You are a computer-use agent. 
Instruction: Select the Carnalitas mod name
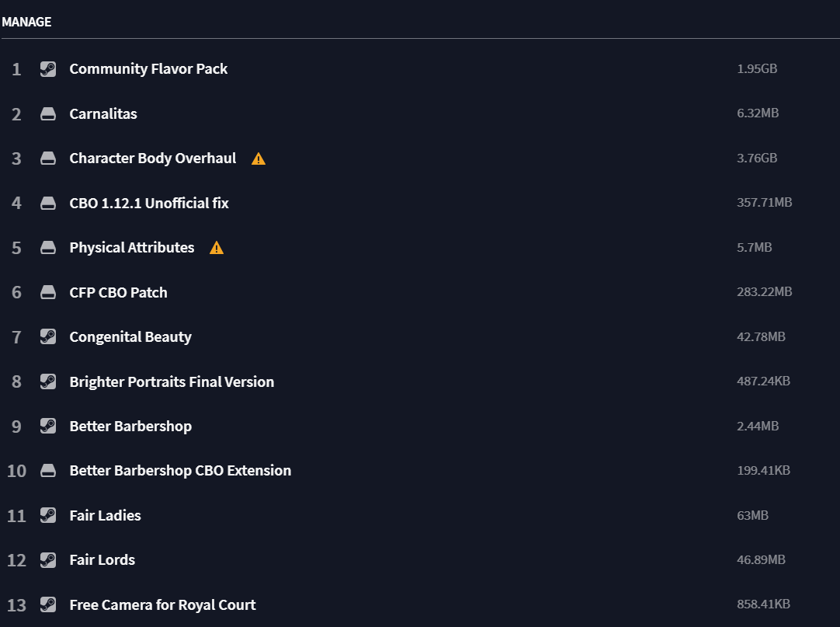(x=102, y=113)
